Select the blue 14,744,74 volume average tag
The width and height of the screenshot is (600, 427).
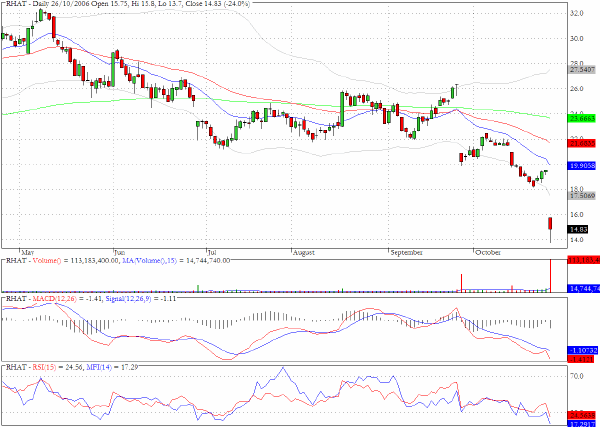(x=584, y=289)
